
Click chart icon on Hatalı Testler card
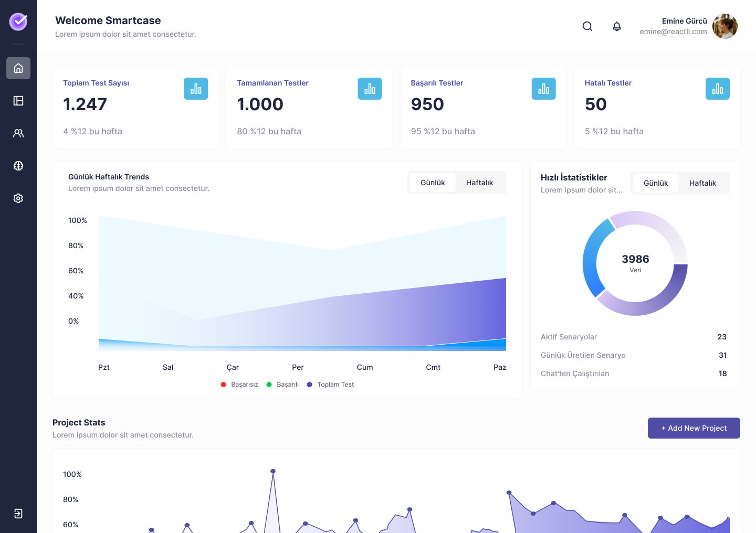click(717, 89)
